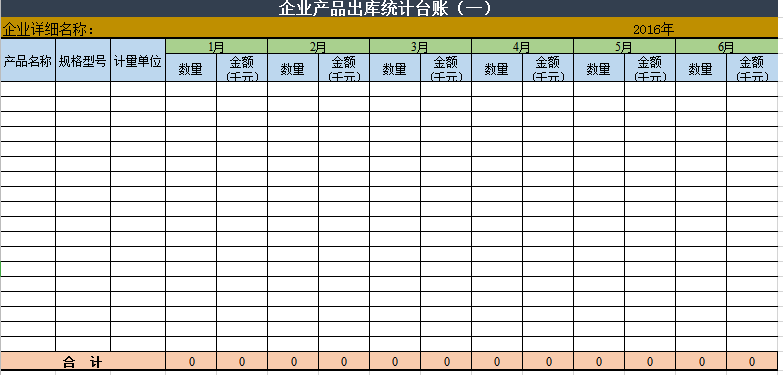The image size is (783, 375).
Task: Select the 合计 total for 3月 数量
Action: 395,362
